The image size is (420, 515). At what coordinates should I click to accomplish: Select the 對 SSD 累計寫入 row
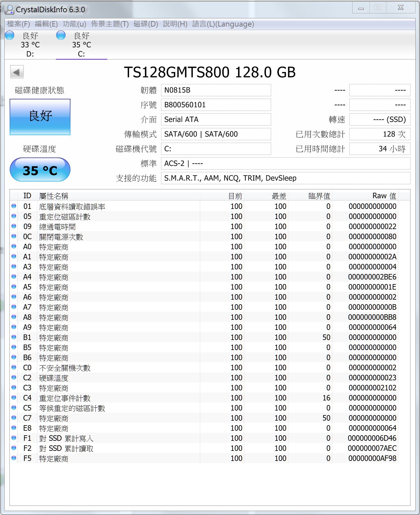pyautogui.click(x=204, y=438)
